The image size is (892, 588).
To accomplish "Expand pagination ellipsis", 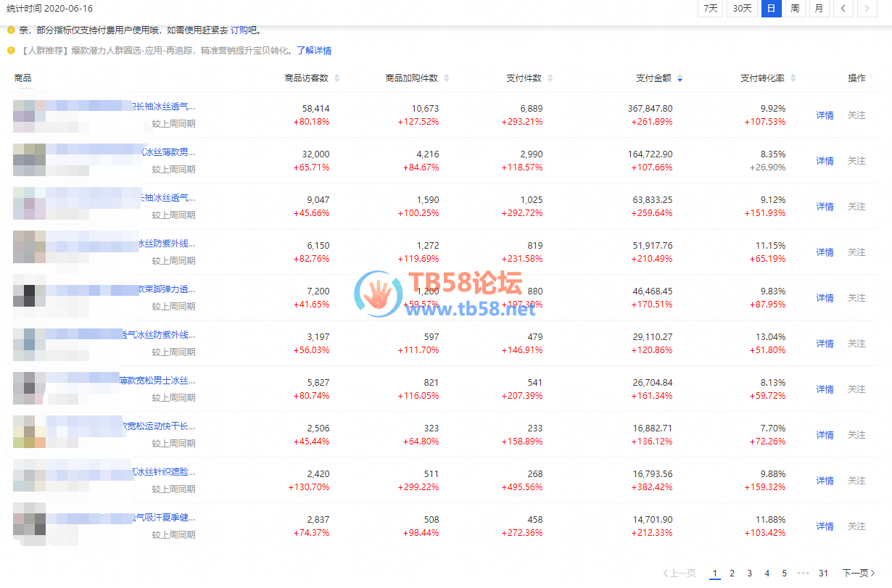I will click(804, 573).
